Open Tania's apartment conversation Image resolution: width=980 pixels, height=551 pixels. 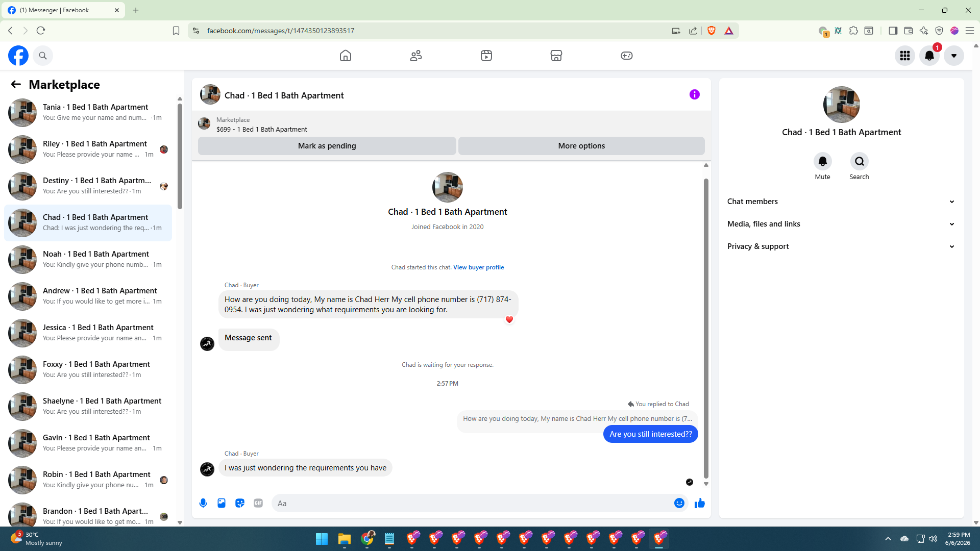(x=88, y=113)
